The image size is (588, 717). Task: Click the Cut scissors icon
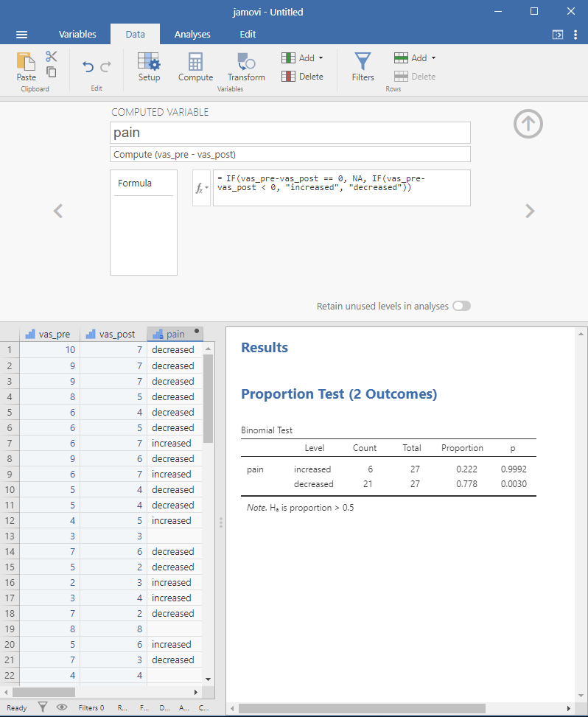[51, 57]
